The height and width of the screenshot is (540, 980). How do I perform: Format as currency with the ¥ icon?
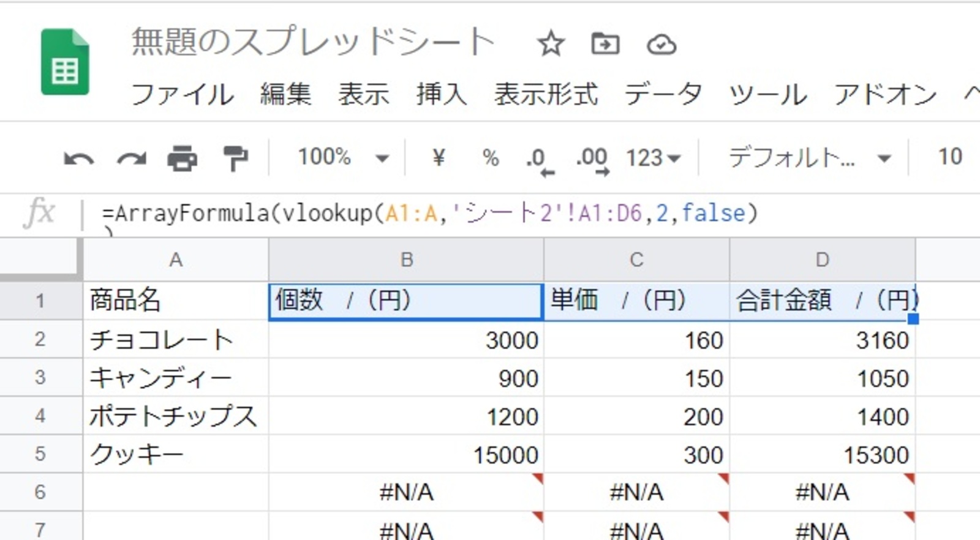coord(438,158)
